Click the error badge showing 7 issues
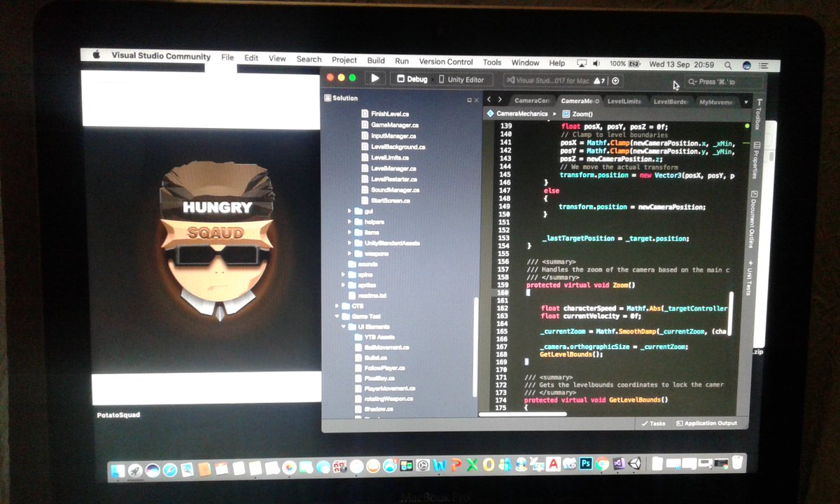840x504 pixels. click(x=601, y=80)
